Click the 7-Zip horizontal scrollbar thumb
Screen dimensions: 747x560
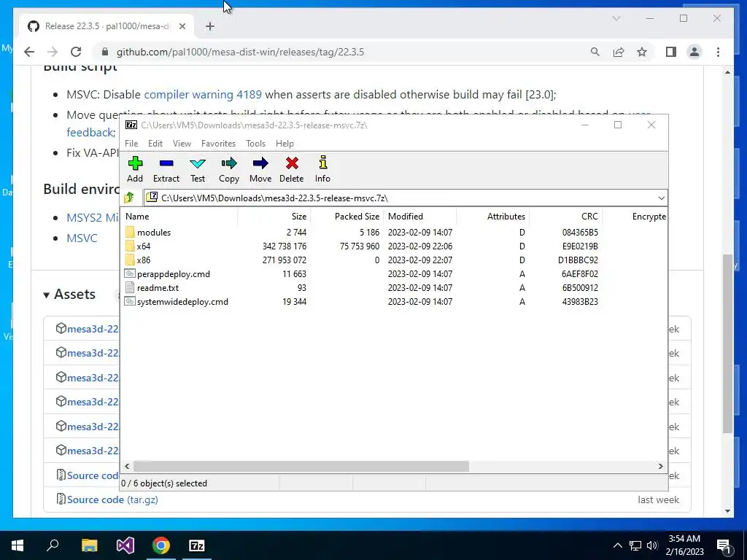[x=301, y=466]
